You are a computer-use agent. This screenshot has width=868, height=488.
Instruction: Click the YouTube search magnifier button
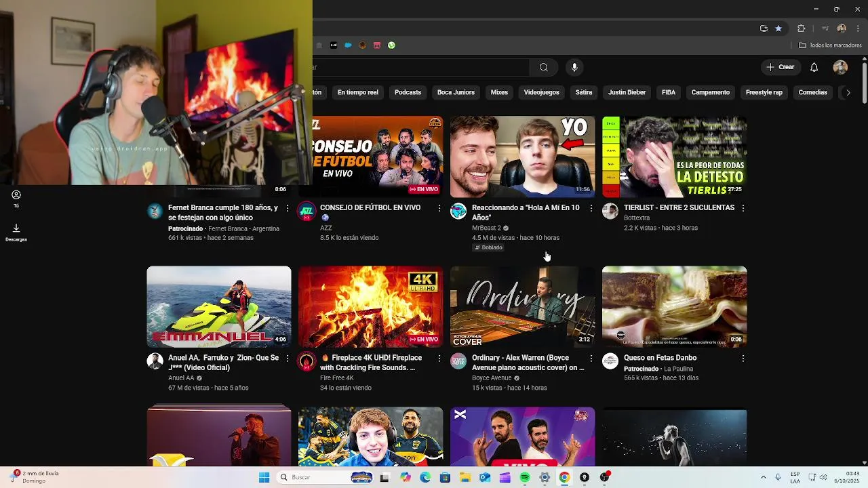tap(543, 67)
